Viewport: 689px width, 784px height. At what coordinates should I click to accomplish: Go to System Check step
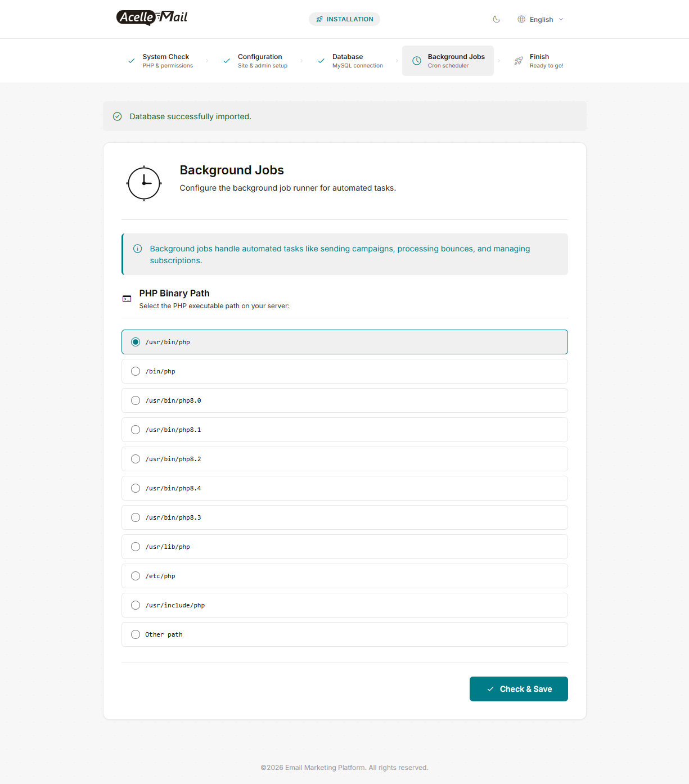coord(160,61)
